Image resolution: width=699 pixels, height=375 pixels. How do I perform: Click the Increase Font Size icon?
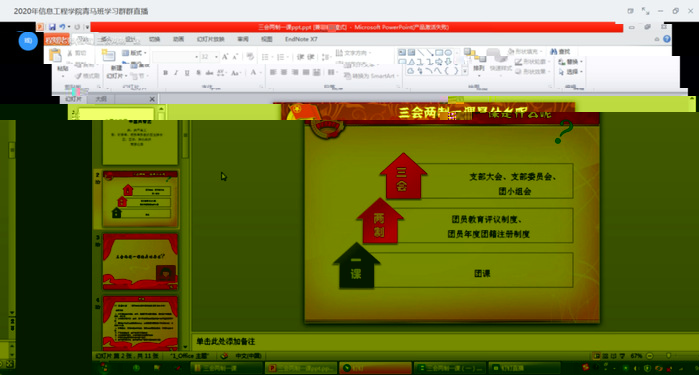[225, 57]
